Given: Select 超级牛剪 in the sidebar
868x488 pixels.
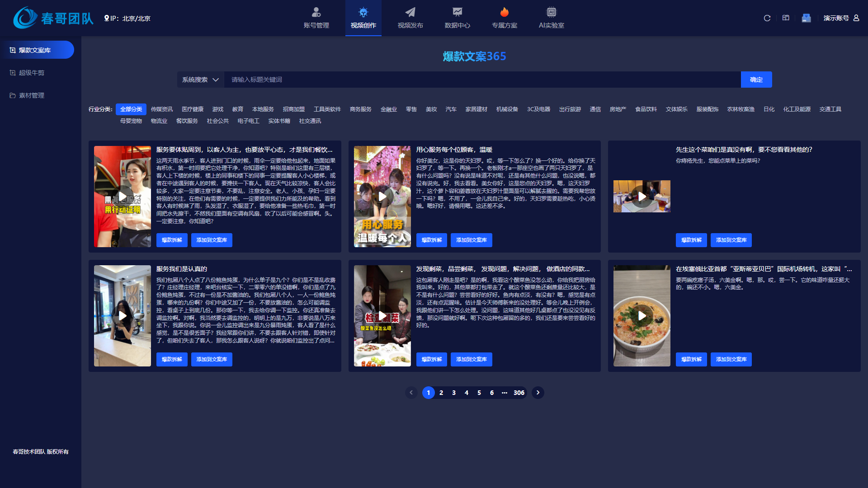Looking at the screenshot, I should click(x=32, y=73).
